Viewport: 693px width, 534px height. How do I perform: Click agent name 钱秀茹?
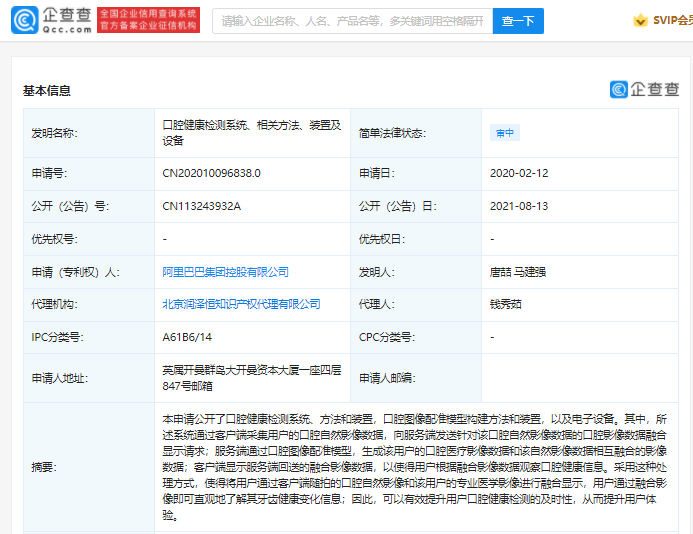point(507,304)
